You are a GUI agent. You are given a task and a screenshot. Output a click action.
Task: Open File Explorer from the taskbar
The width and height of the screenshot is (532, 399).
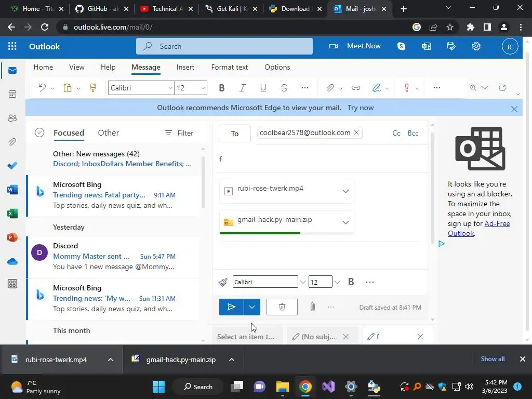tap(282, 387)
